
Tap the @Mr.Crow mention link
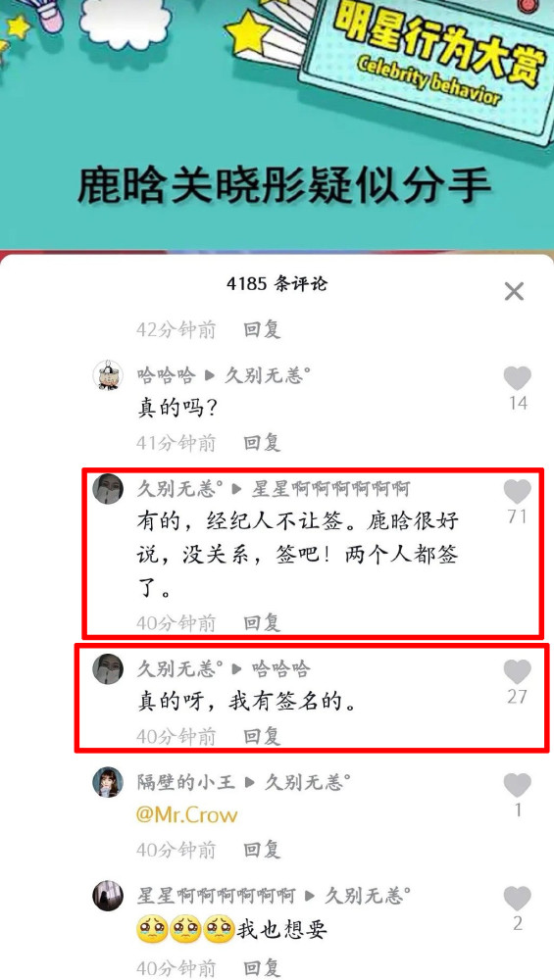coord(186,815)
